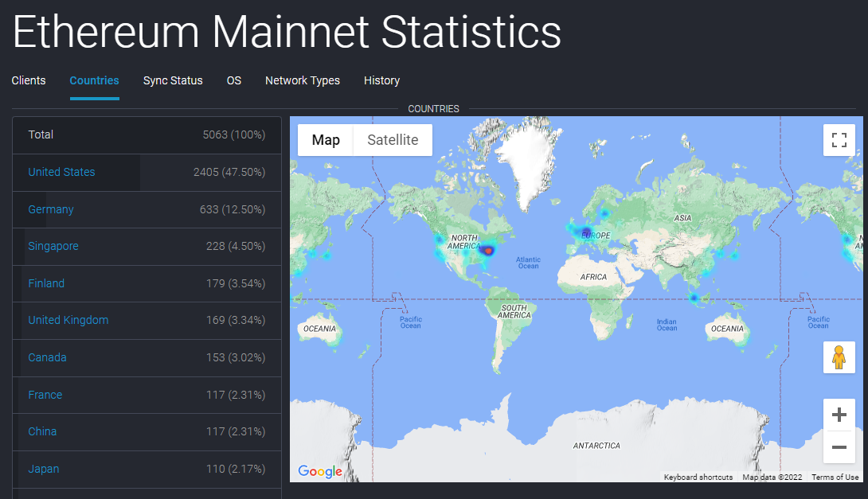Click the red heatmap hotspot in North America
The width and height of the screenshot is (868, 499).
(488, 251)
